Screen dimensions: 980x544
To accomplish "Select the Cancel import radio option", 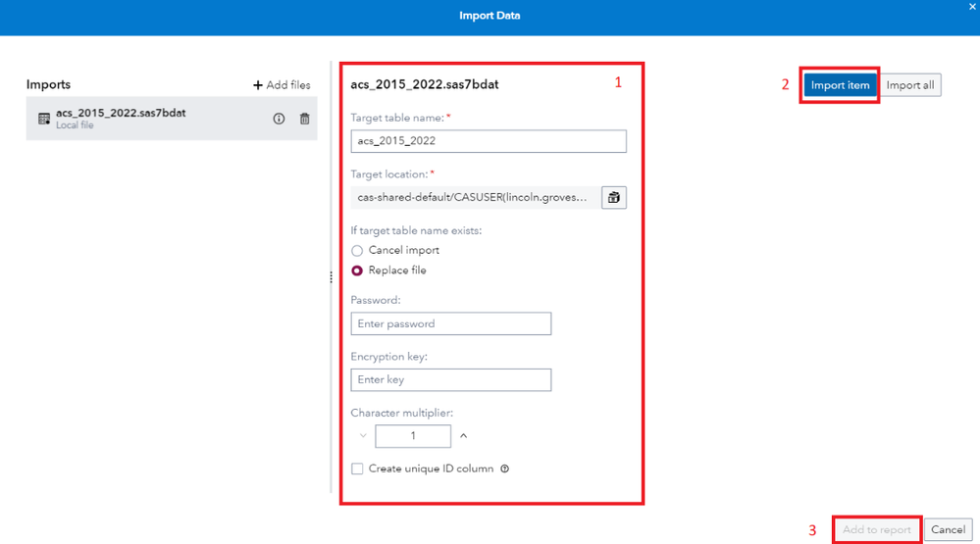I will tap(357, 251).
